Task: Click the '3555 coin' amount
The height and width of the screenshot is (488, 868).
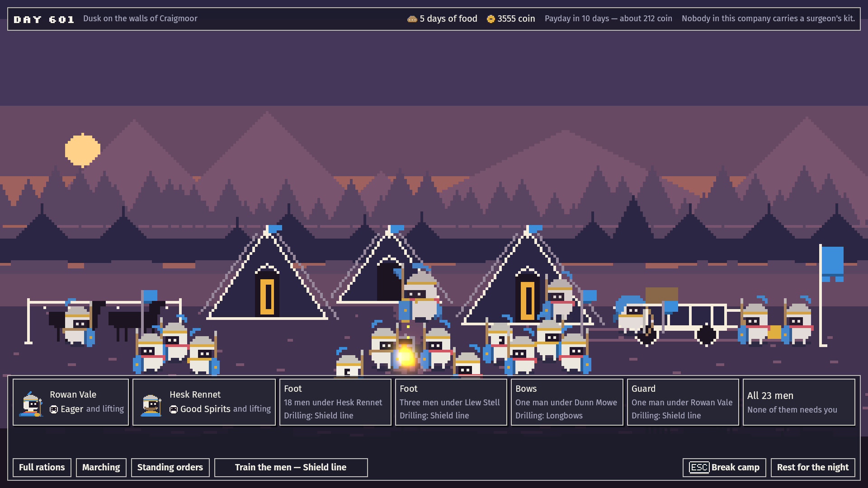Action: click(x=516, y=19)
